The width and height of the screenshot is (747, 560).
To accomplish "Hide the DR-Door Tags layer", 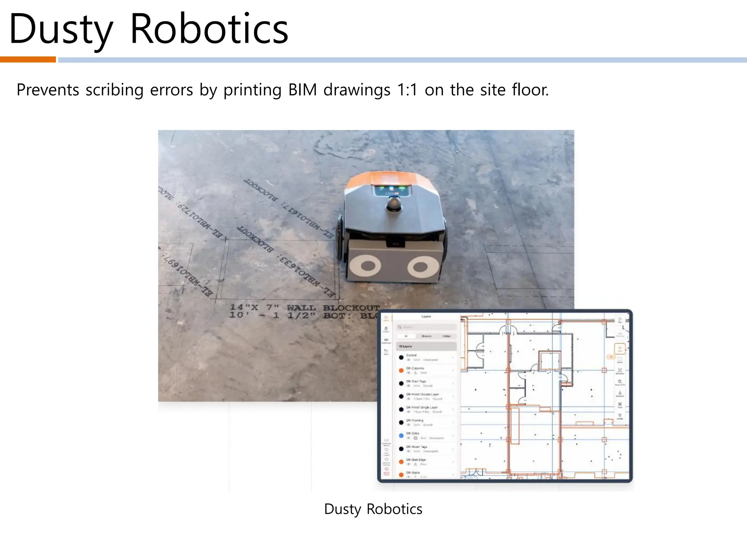I will point(409,386).
